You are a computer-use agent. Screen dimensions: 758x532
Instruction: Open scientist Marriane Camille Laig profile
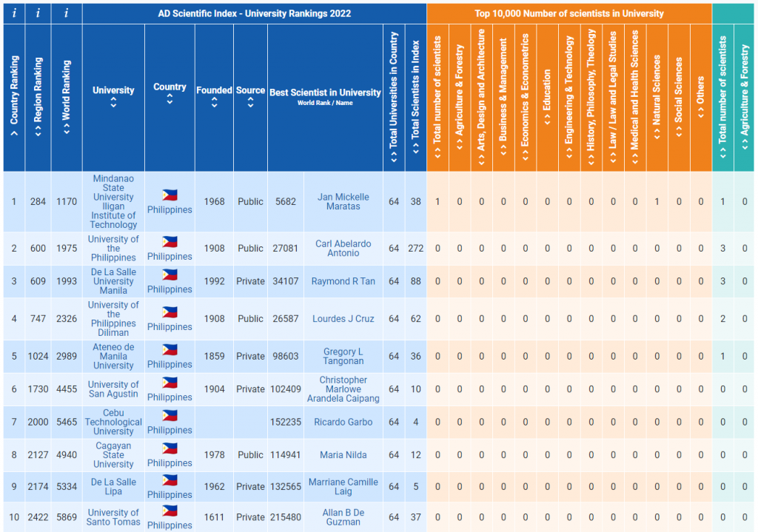(343, 487)
